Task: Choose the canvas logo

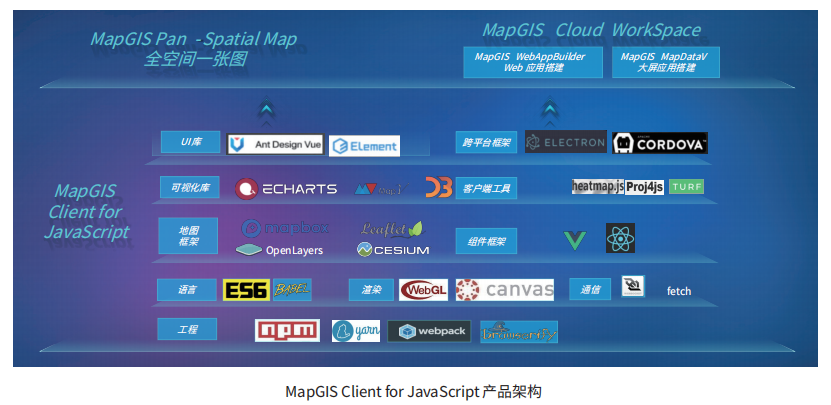Action: point(505,290)
